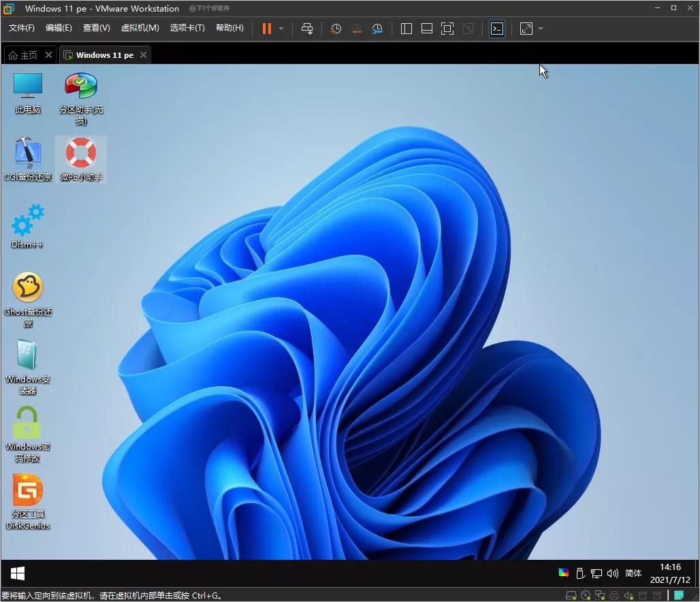This screenshot has height=602, width=700.
Task: Click the guest Windows Start button
Action: click(x=18, y=573)
